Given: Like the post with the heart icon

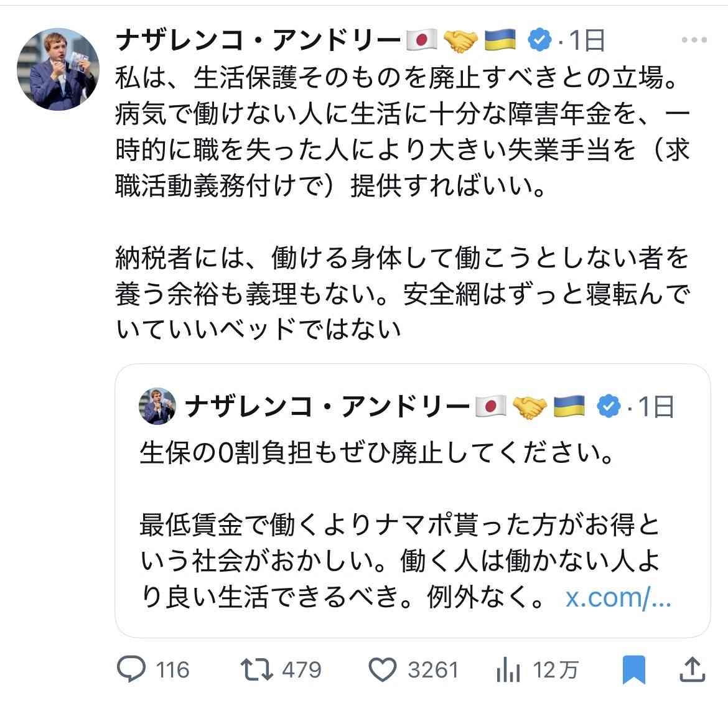Looking at the screenshot, I should (383, 669).
